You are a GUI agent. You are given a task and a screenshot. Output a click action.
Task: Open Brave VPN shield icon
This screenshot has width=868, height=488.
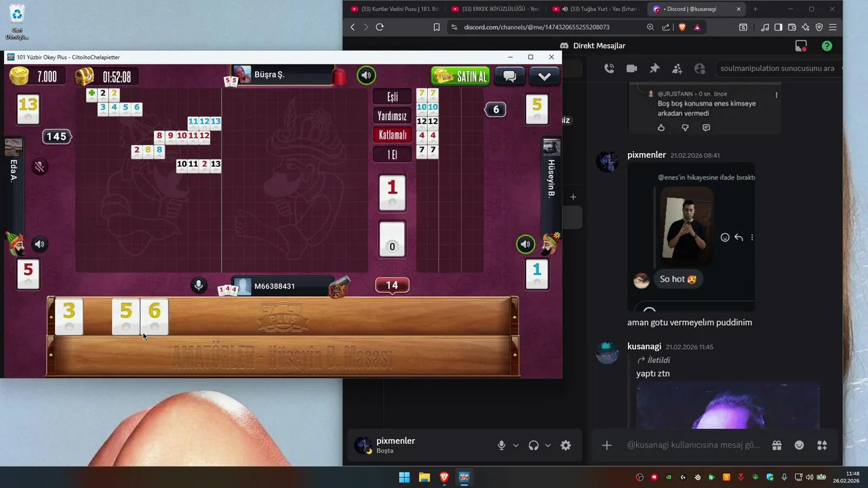click(819, 27)
